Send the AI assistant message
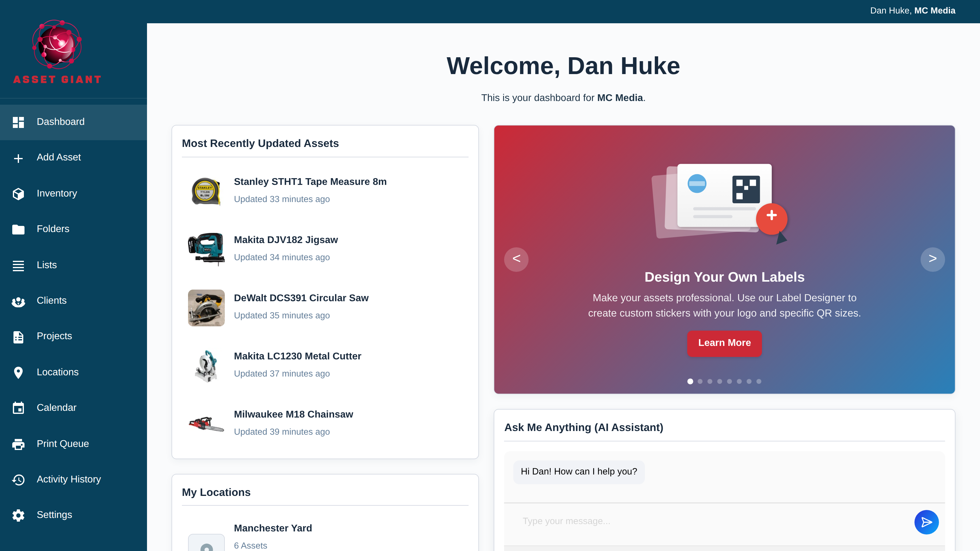 tap(926, 522)
